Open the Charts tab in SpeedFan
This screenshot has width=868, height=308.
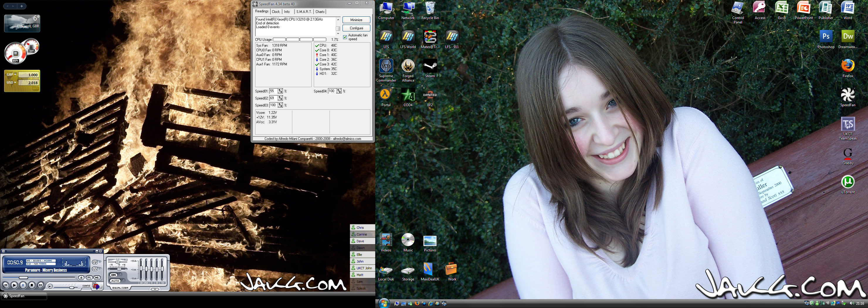[x=320, y=12]
